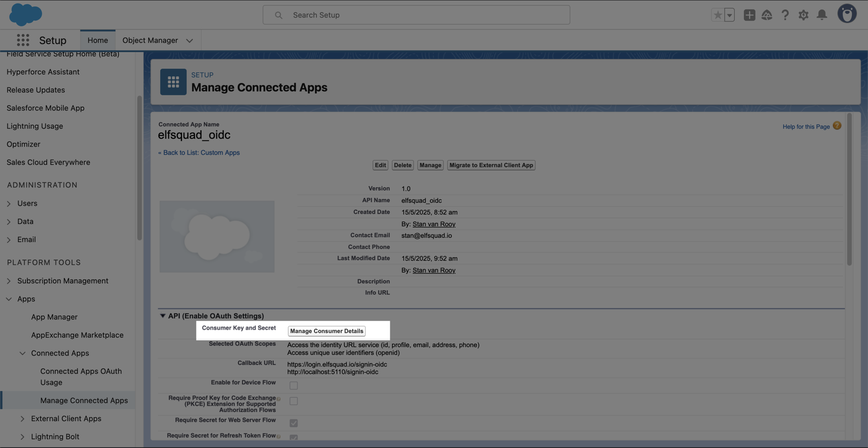
Task: Expand Subscription Management
Action: [x=9, y=281]
